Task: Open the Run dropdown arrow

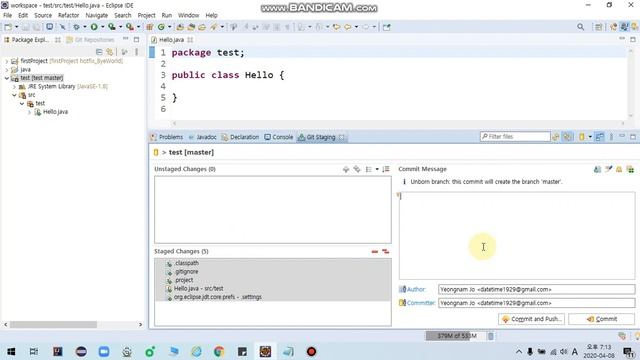Action: coord(102,27)
